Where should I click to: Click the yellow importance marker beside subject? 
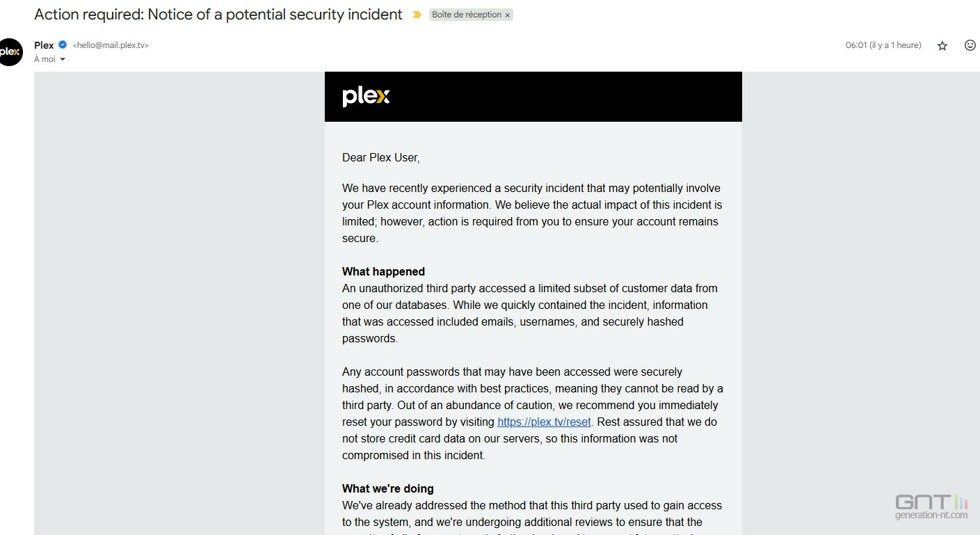click(417, 15)
